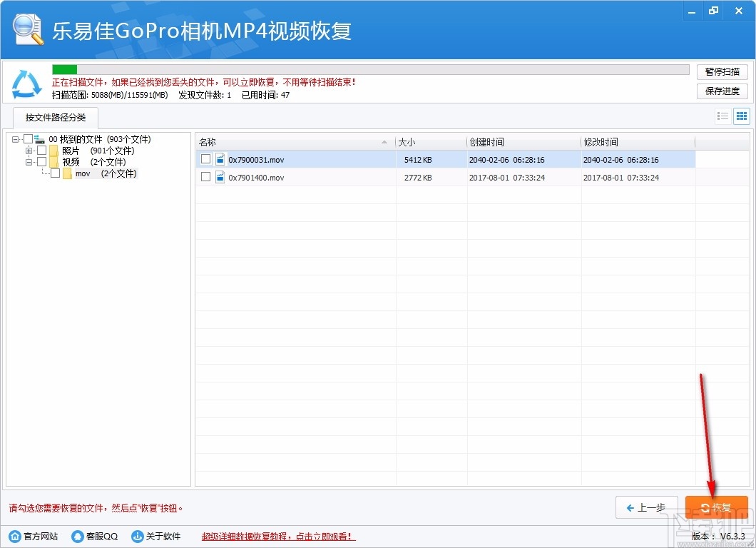Click the 视频 folder icon
The image size is (756, 548).
[x=53, y=162]
